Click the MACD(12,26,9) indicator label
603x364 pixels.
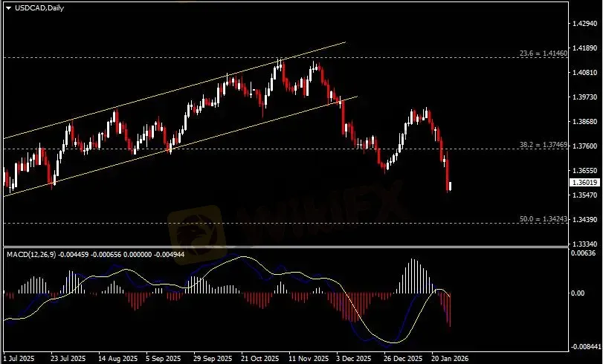[30, 254]
